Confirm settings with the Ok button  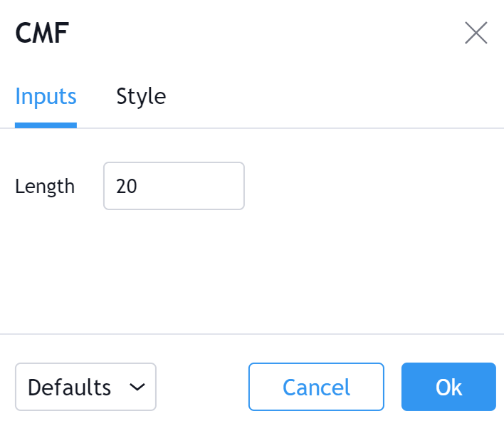point(448,387)
